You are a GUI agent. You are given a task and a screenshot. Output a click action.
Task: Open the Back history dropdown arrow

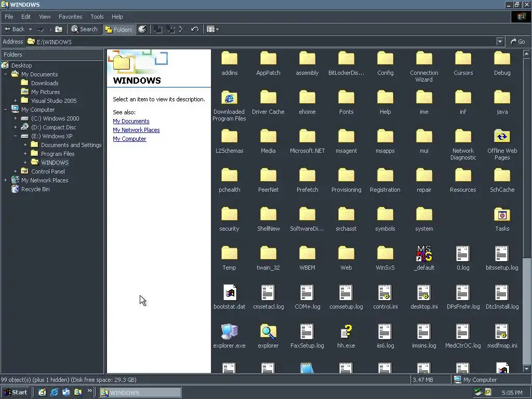pos(30,29)
